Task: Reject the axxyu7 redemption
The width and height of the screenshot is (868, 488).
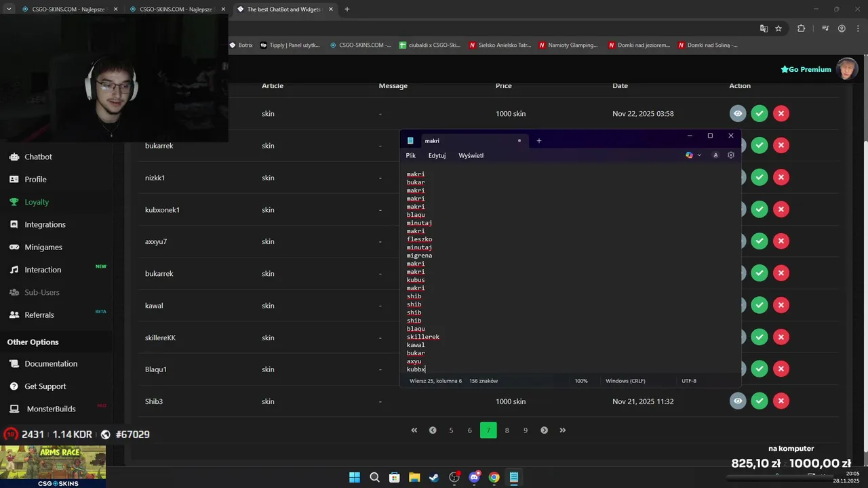Action: pyautogui.click(x=781, y=241)
